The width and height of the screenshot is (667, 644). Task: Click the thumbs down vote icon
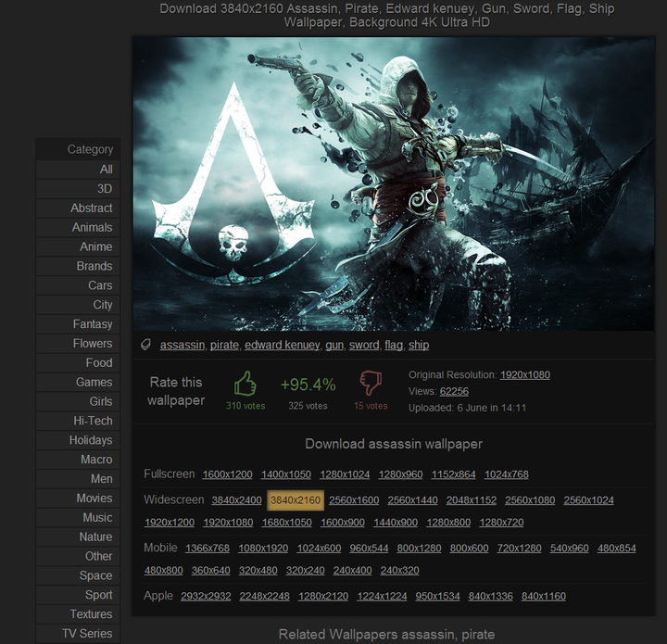point(371,383)
